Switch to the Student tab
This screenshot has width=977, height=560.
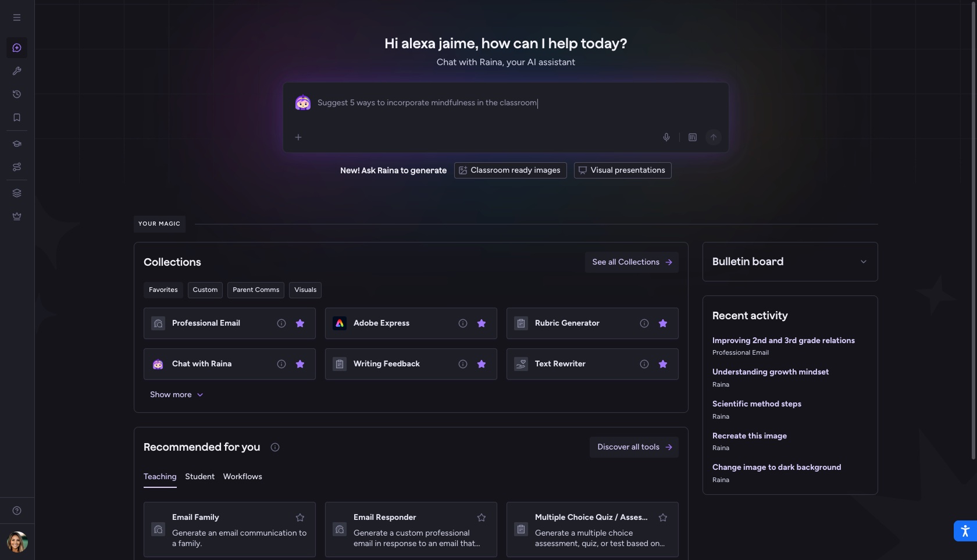click(x=199, y=477)
